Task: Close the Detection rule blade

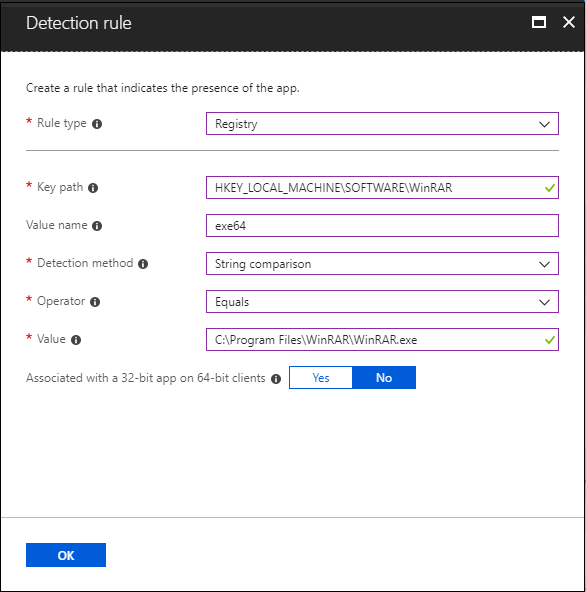Action: (x=569, y=22)
